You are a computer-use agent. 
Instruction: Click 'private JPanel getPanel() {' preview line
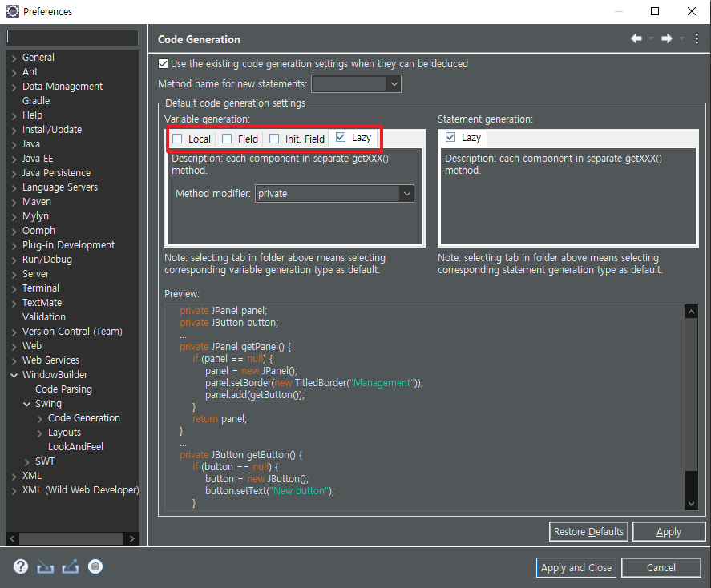point(236,347)
